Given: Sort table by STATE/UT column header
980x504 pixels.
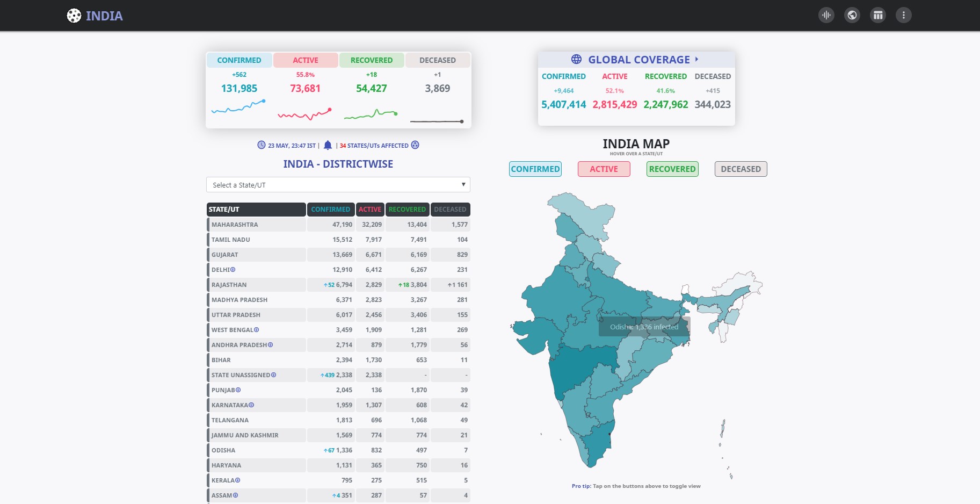Looking at the screenshot, I should pos(256,210).
